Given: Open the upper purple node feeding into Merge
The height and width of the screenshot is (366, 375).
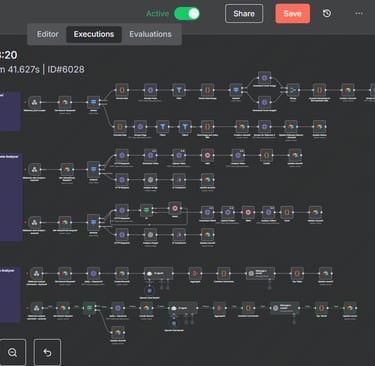Looking at the screenshot, I should (264, 78).
